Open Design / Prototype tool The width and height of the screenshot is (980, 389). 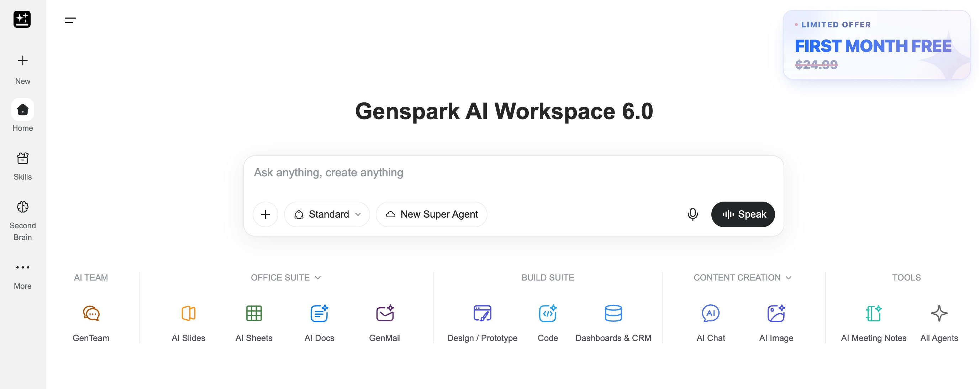coord(482,323)
